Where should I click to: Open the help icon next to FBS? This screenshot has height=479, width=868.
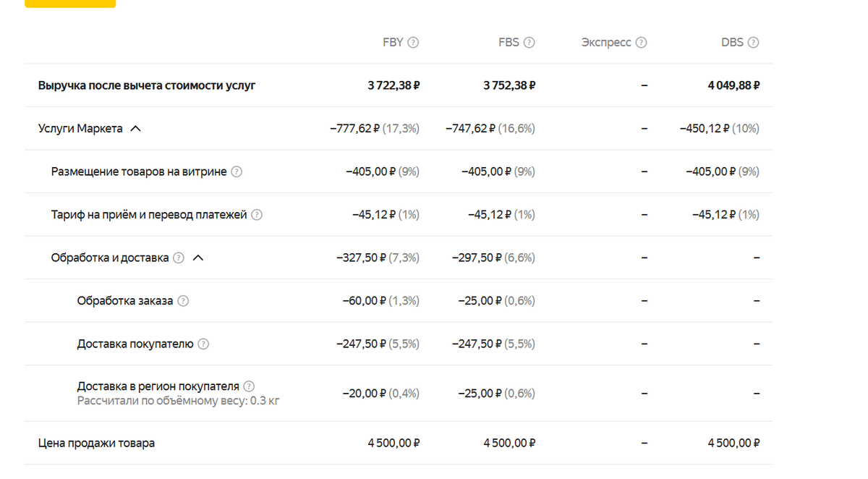pyautogui.click(x=529, y=43)
